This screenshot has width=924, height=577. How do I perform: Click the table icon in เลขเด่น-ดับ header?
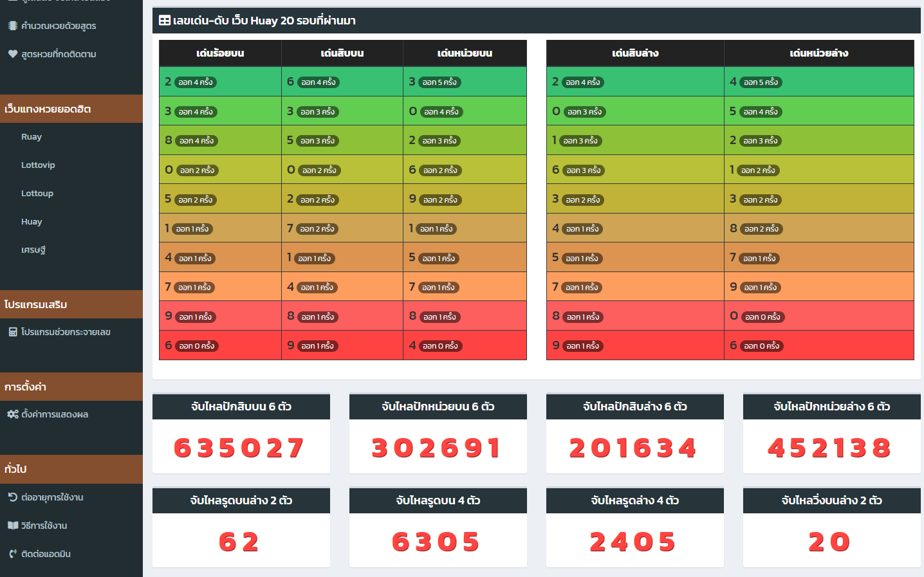[165, 21]
